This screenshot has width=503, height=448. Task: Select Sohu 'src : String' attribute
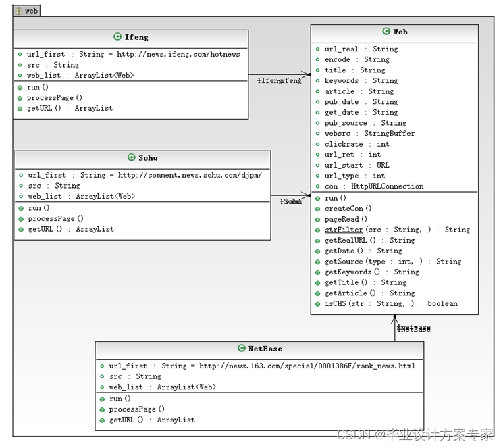click(54, 186)
